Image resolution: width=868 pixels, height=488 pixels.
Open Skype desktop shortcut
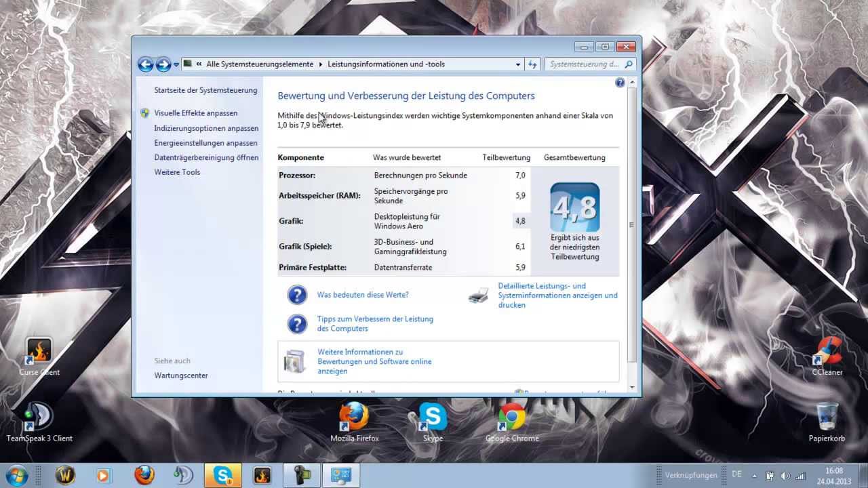[x=433, y=422]
